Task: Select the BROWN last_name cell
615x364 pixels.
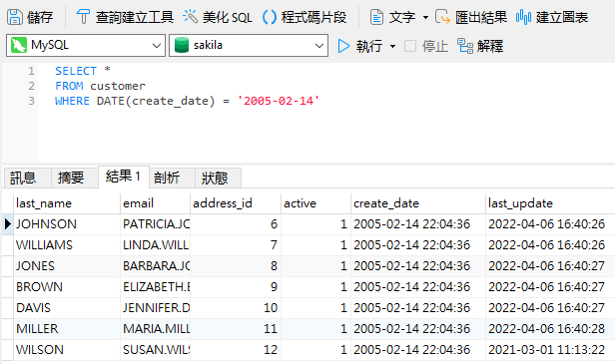Action: point(67,287)
